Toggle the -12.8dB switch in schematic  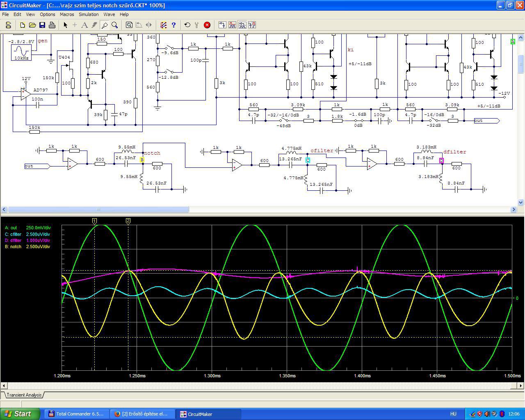click(x=169, y=72)
